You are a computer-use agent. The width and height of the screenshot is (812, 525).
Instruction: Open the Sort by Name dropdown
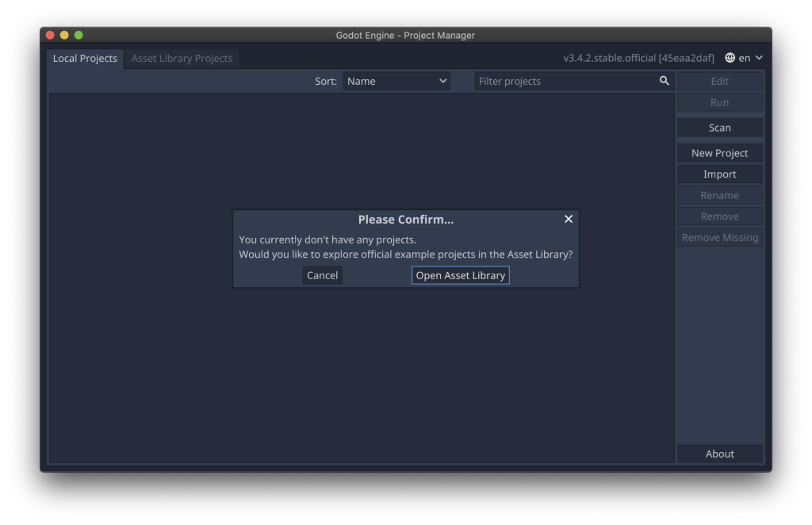[396, 81]
